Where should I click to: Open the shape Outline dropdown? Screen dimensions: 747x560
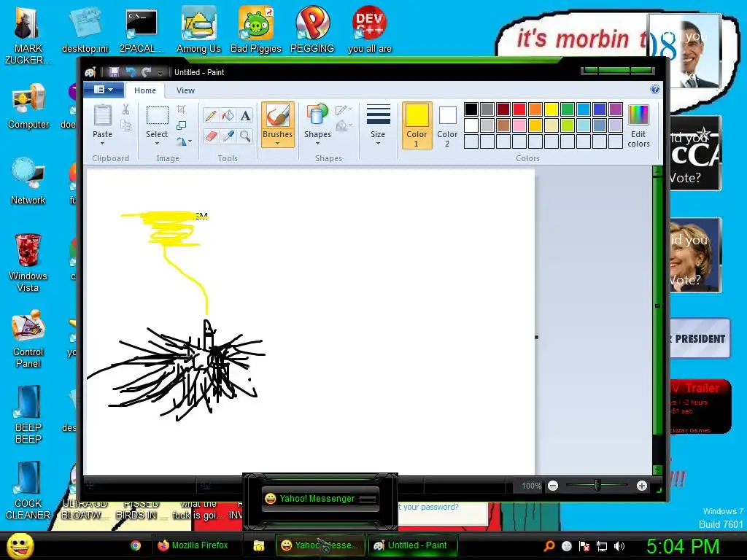tap(344, 111)
